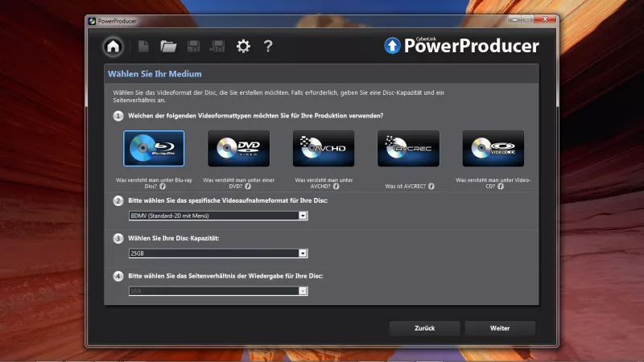Open help with the question mark icon
The width and height of the screenshot is (644, 362).
268,47
